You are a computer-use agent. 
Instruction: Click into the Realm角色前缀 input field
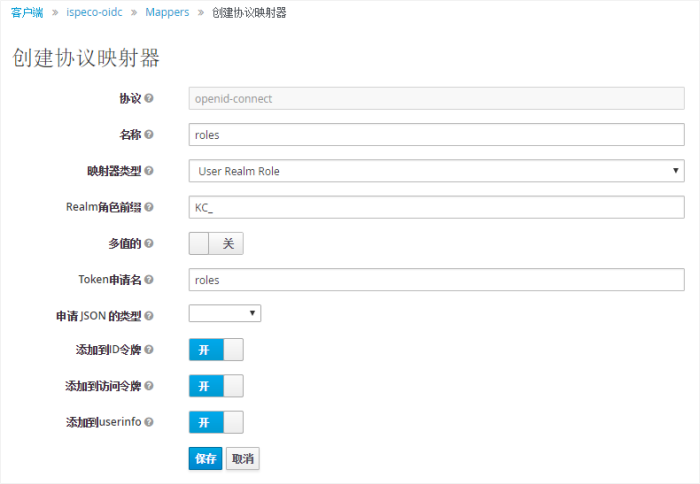click(436, 207)
